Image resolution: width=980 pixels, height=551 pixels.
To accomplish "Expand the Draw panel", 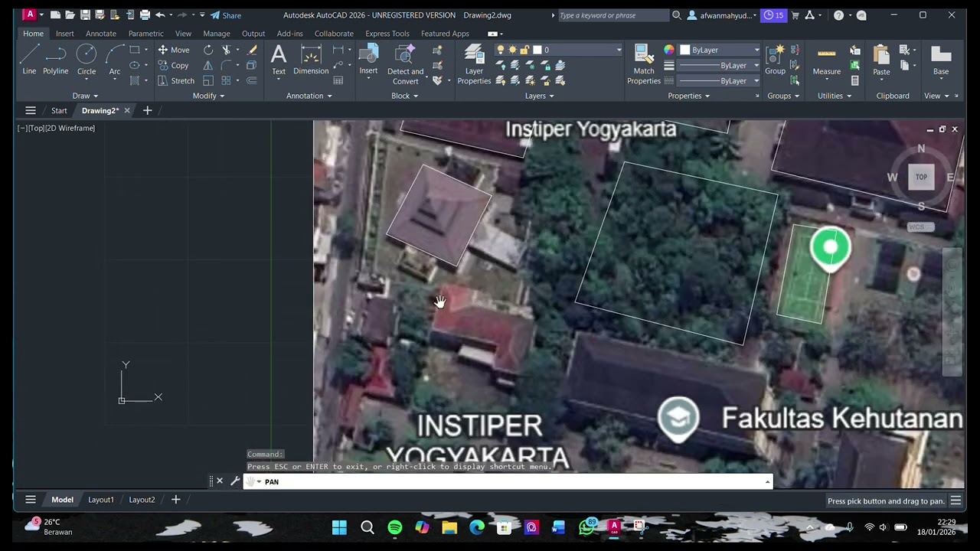I will pyautogui.click(x=85, y=96).
